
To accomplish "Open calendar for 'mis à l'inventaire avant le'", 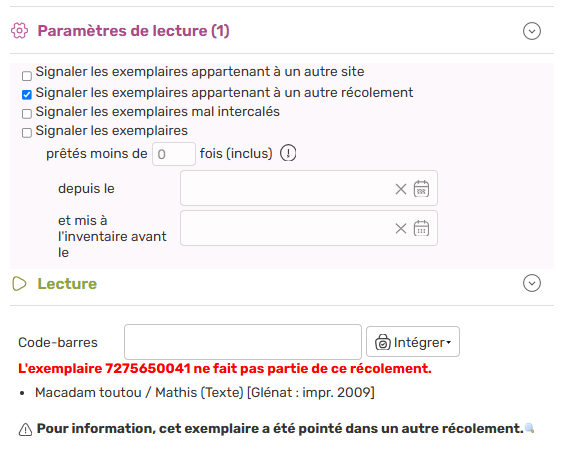I will pos(421,228).
